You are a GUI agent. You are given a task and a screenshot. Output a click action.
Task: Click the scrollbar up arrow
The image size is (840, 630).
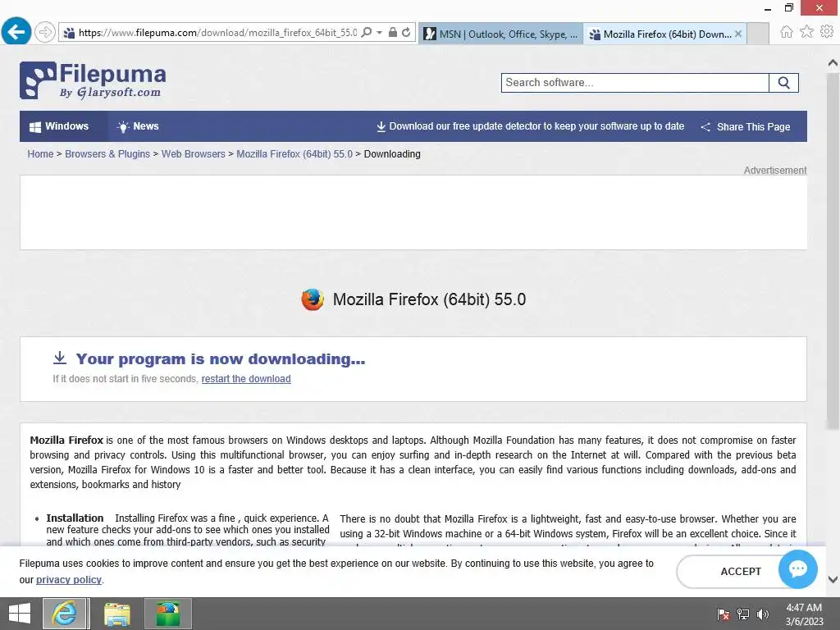pyautogui.click(x=833, y=63)
